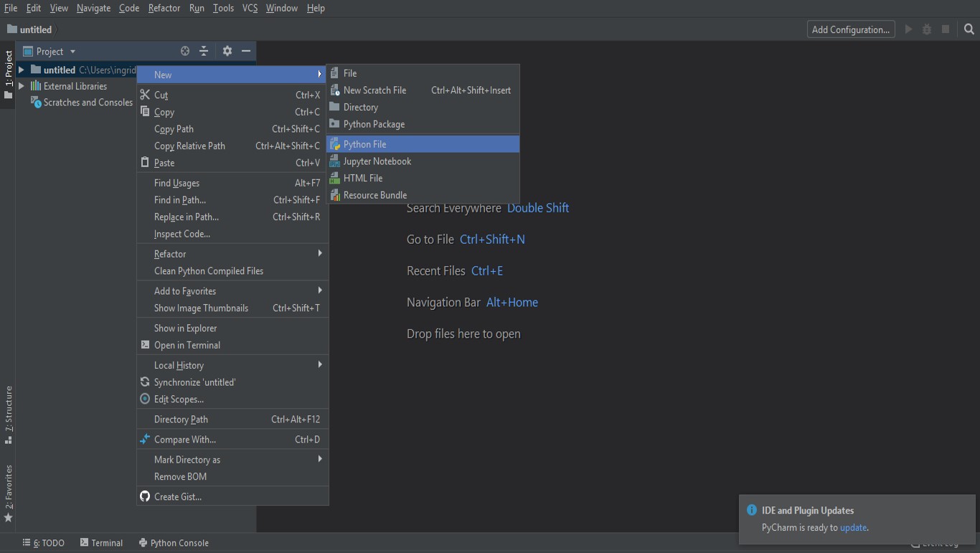The image size is (980, 553).
Task: Open the Python Console icon
Action: (143, 543)
